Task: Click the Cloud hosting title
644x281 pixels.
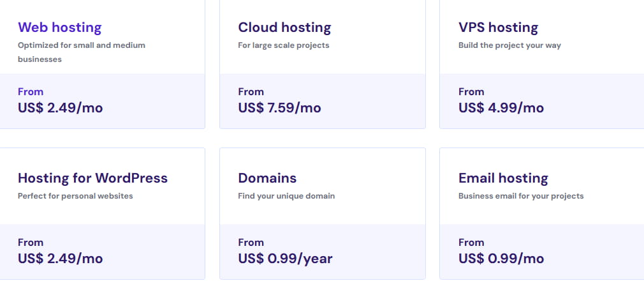Action: pos(284,27)
